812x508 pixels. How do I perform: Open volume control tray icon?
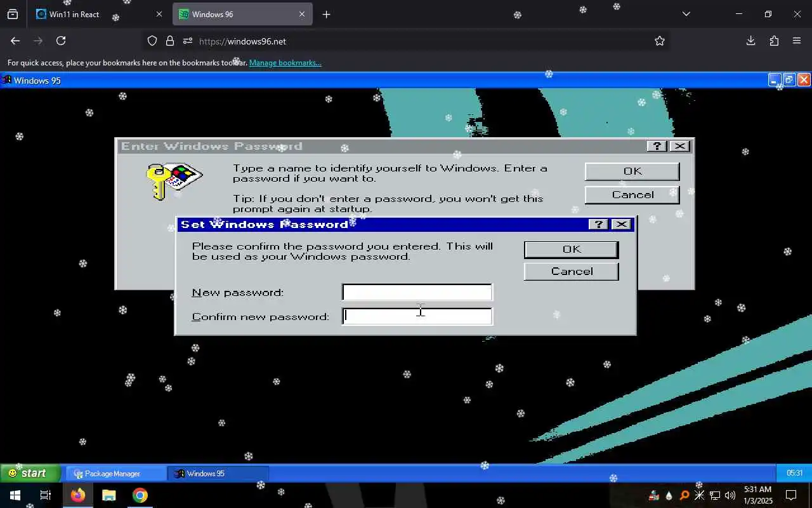[730, 495]
